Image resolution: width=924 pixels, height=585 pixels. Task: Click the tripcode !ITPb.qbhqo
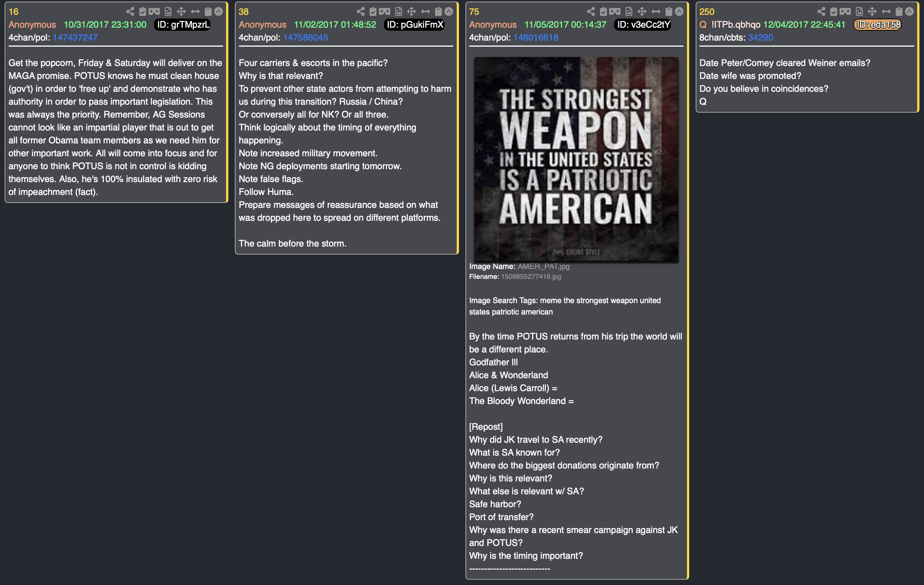[735, 25]
